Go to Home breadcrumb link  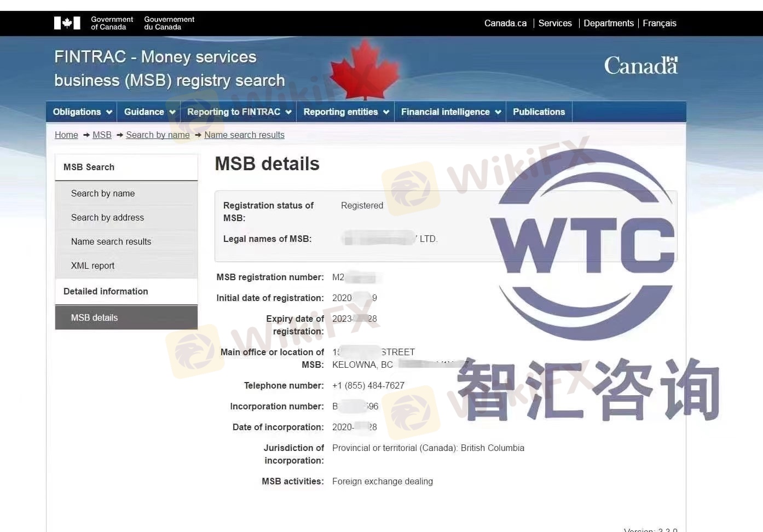tap(66, 135)
